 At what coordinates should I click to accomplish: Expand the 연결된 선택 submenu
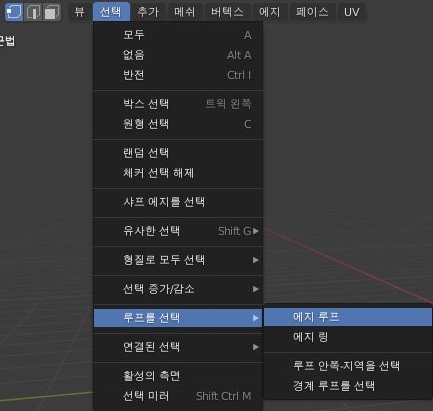[178, 347]
